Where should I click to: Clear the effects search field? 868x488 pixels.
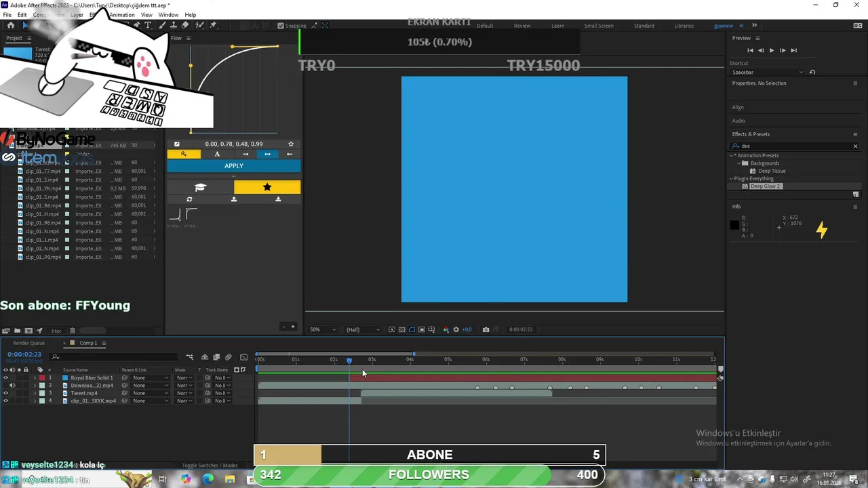(855, 146)
